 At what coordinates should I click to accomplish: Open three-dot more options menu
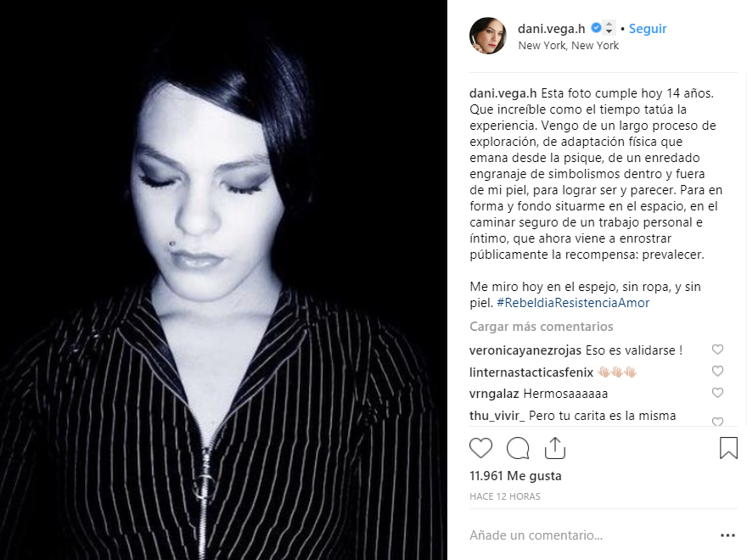click(x=728, y=535)
